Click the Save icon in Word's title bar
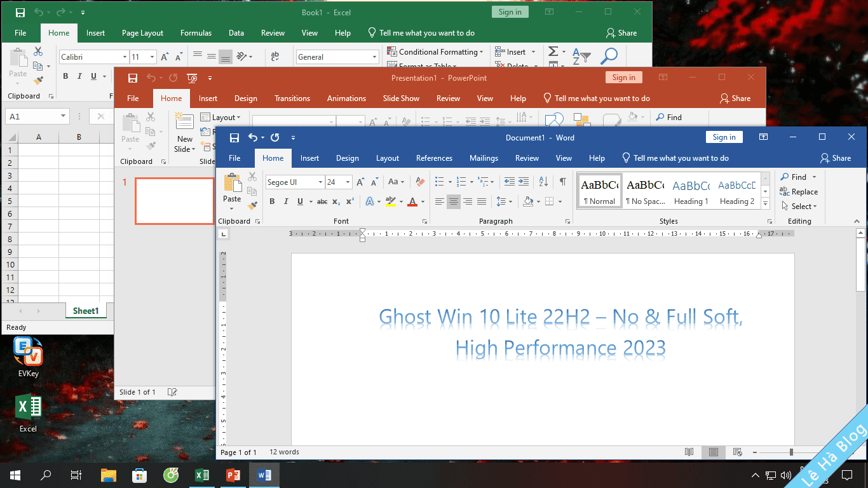The height and width of the screenshot is (488, 868). tap(234, 138)
